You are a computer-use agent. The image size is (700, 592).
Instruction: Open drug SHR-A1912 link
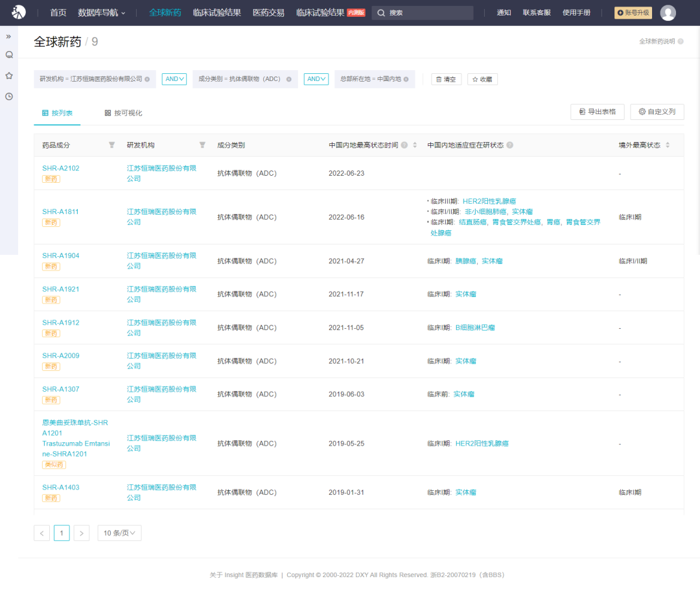pyautogui.click(x=61, y=322)
